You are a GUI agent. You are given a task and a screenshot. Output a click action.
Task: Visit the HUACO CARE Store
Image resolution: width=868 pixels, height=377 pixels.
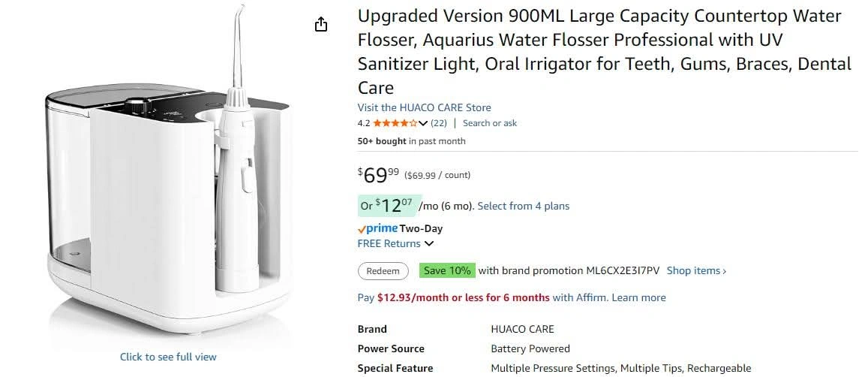pos(424,107)
